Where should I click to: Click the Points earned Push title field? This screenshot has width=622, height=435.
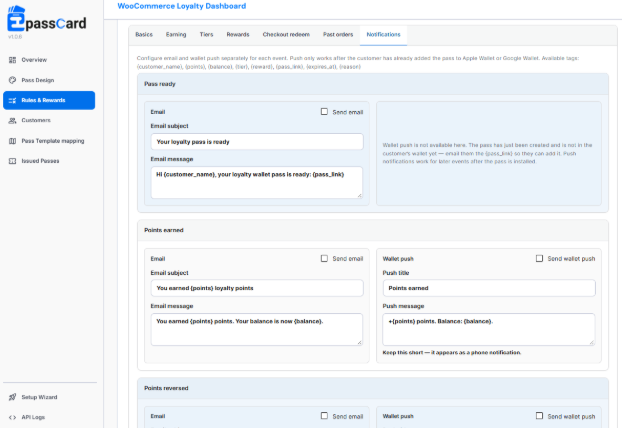pyautogui.click(x=489, y=288)
